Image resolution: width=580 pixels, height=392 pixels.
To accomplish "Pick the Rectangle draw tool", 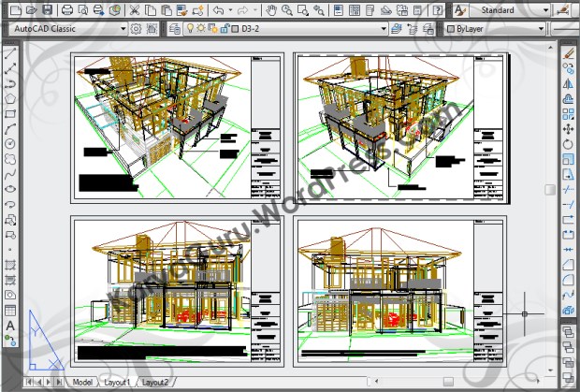I will [x=10, y=113].
